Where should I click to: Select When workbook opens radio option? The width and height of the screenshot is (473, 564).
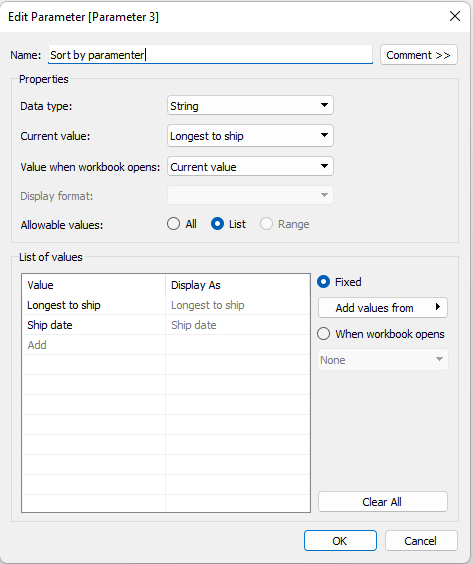pos(323,334)
